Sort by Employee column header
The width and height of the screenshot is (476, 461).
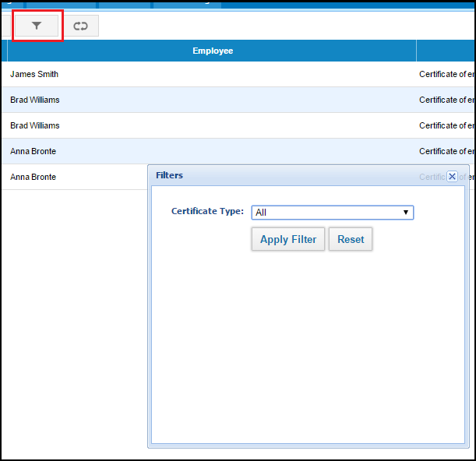pyautogui.click(x=212, y=51)
